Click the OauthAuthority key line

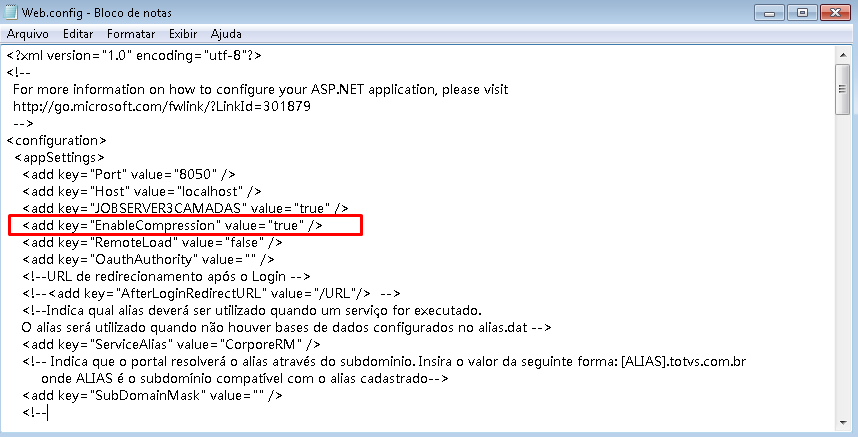pyautogui.click(x=149, y=259)
